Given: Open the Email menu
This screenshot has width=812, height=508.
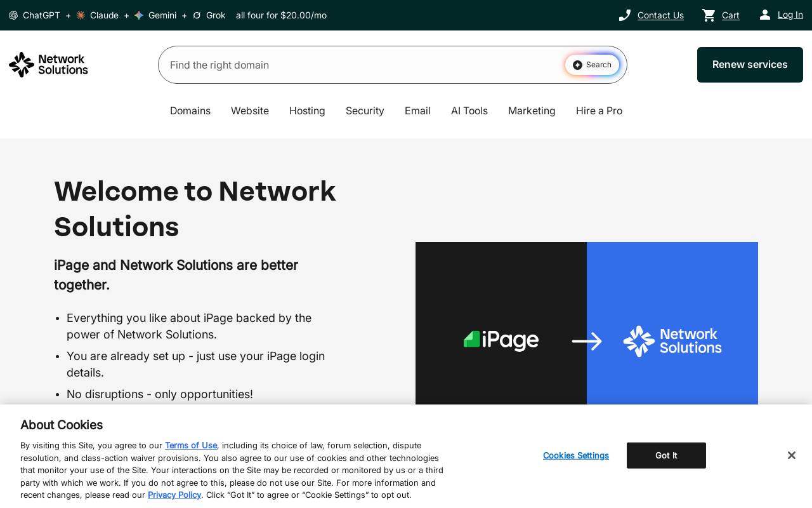Looking at the screenshot, I should pyautogui.click(x=417, y=110).
